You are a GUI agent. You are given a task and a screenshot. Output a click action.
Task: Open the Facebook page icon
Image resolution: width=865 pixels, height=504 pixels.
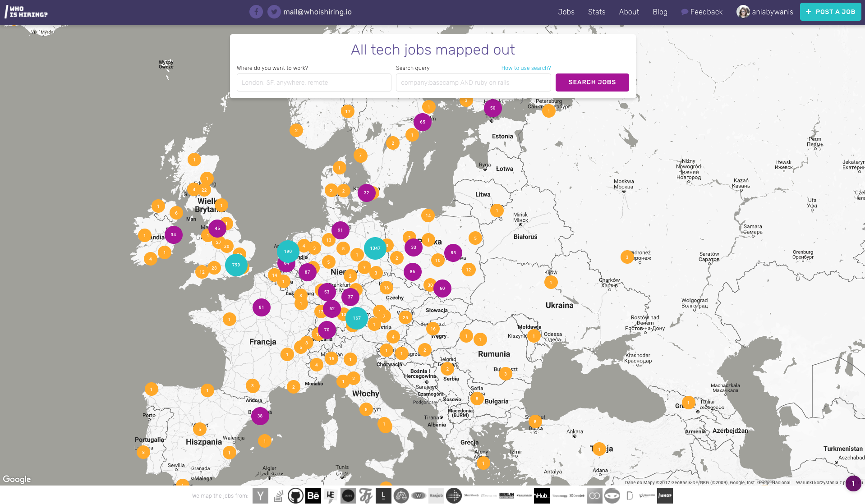[256, 12]
